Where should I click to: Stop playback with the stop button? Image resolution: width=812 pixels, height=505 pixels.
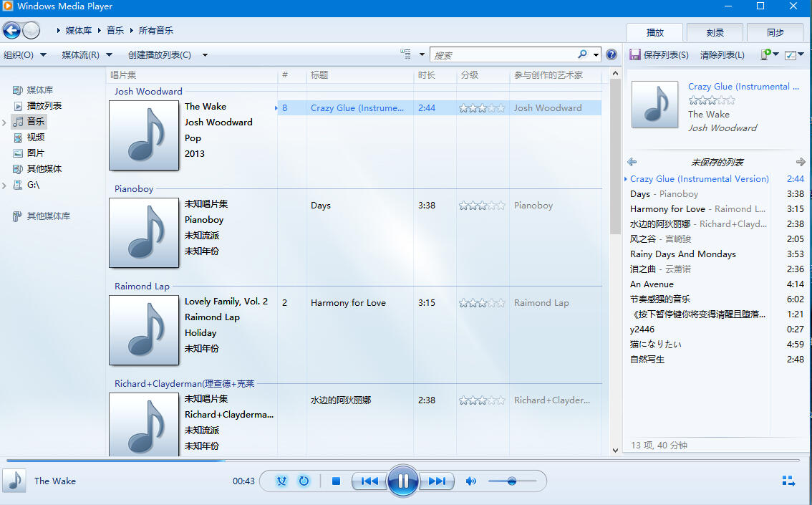pyautogui.click(x=336, y=481)
